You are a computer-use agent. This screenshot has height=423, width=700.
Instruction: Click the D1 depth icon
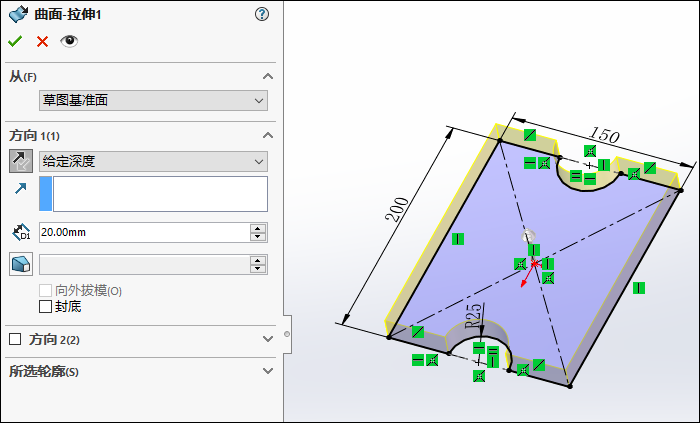(x=21, y=232)
